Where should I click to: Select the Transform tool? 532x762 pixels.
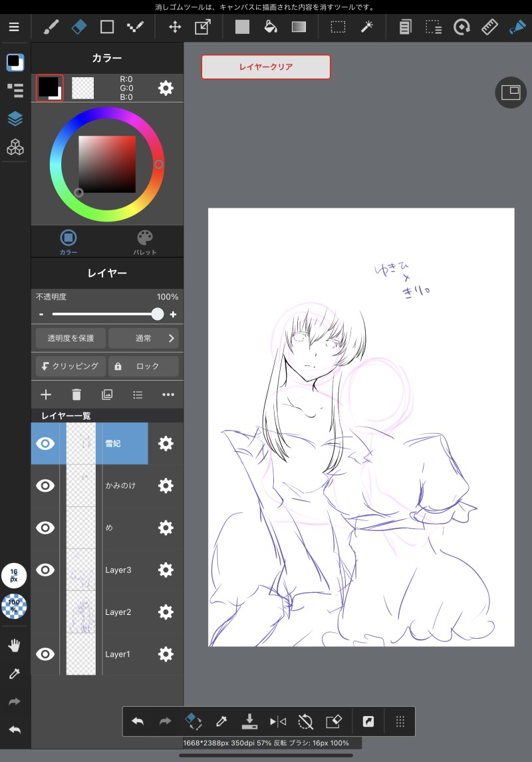tap(202, 27)
